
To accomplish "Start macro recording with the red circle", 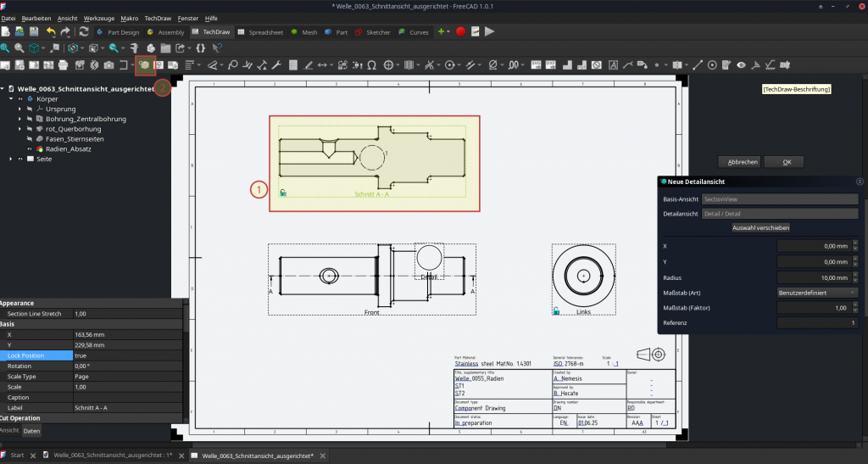I will pyautogui.click(x=460, y=32).
